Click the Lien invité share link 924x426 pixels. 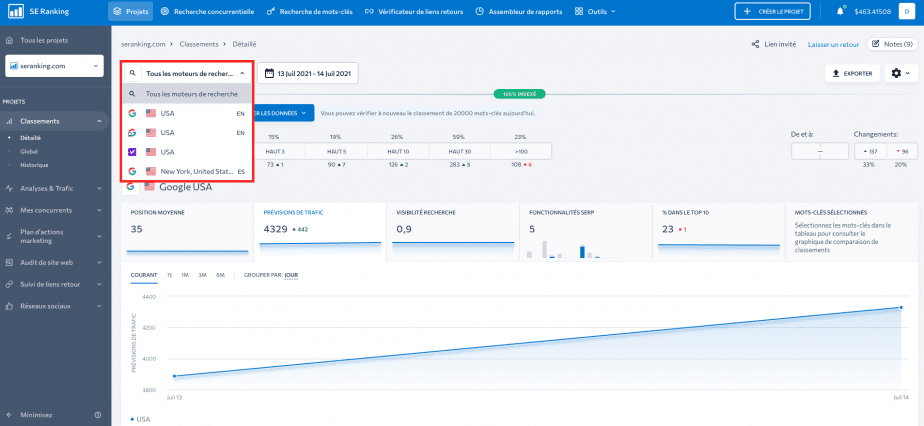(774, 44)
